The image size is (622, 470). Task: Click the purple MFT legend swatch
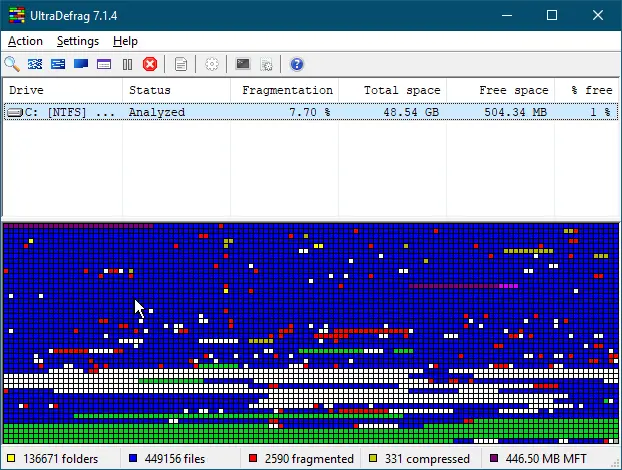(493, 458)
